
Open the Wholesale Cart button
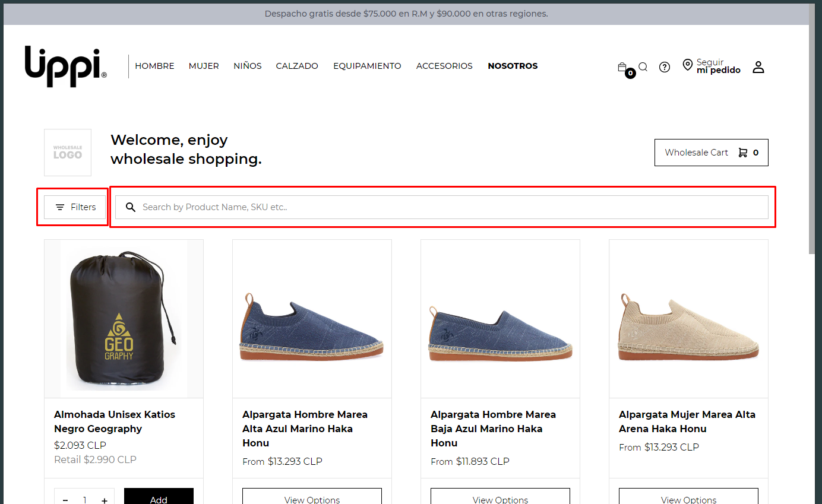pyautogui.click(x=711, y=153)
